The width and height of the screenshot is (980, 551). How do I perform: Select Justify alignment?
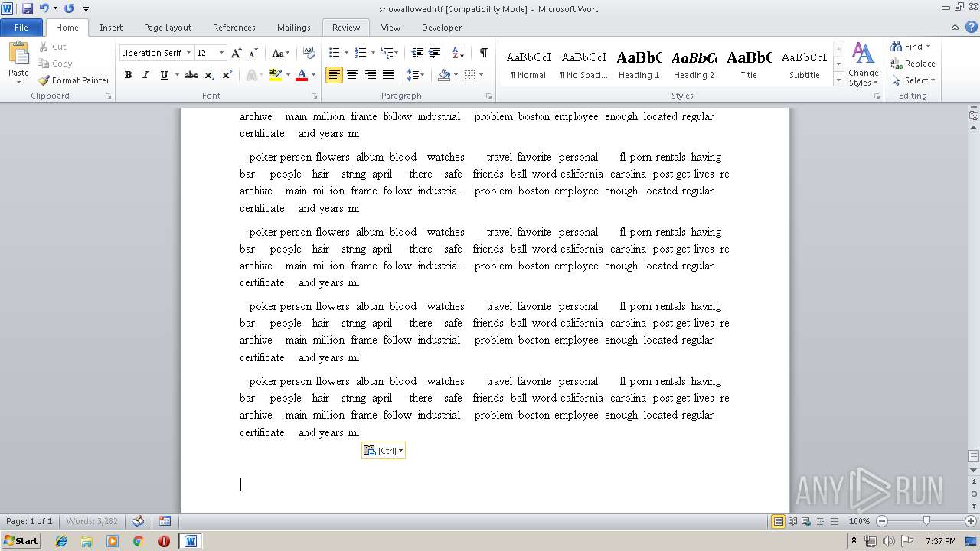click(x=388, y=75)
